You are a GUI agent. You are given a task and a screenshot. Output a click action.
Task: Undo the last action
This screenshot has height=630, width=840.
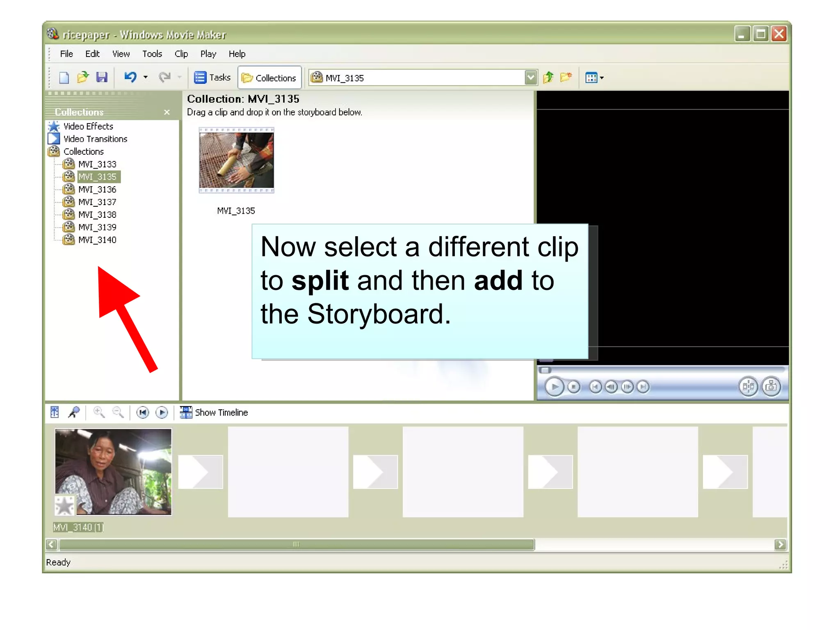pyautogui.click(x=130, y=77)
